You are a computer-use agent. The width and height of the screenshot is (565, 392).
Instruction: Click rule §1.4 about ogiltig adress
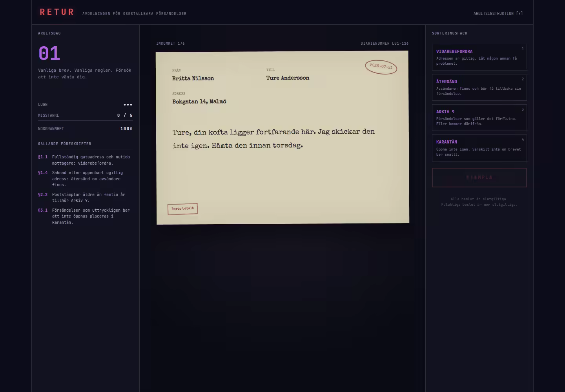[85, 179]
